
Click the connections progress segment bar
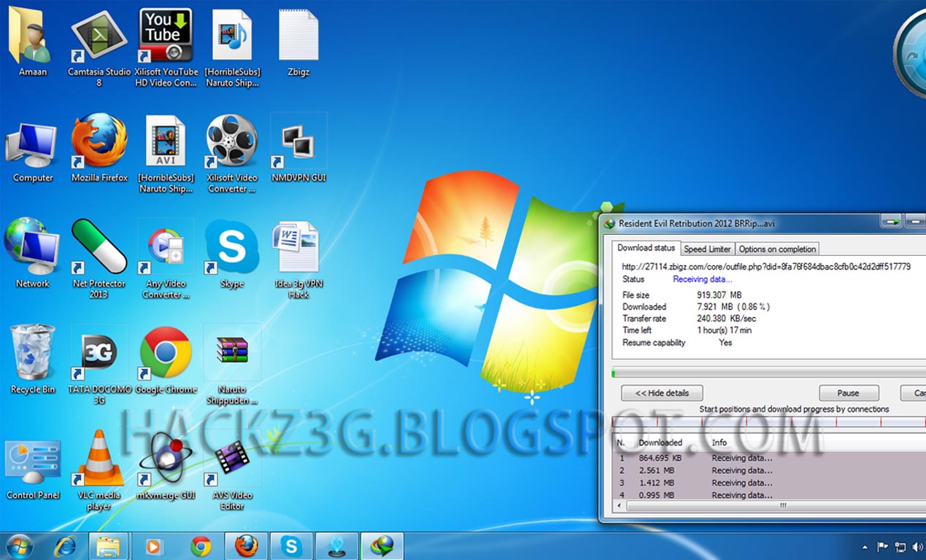click(768, 422)
